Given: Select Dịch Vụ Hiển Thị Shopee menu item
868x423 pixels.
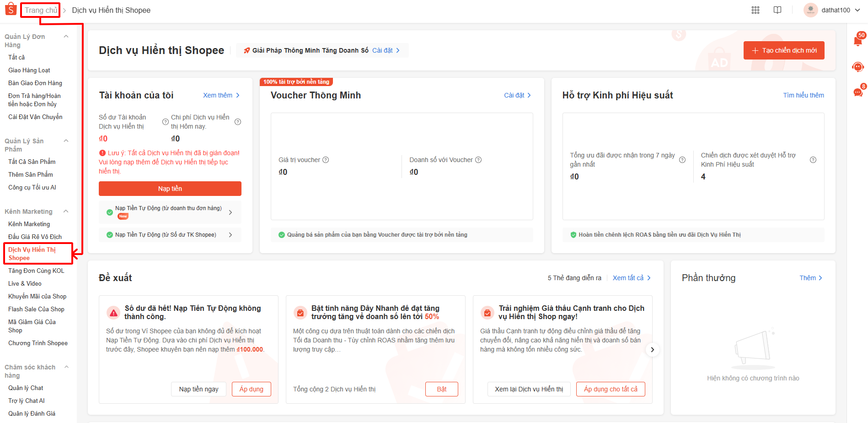Looking at the screenshot, I should (32, 254).
